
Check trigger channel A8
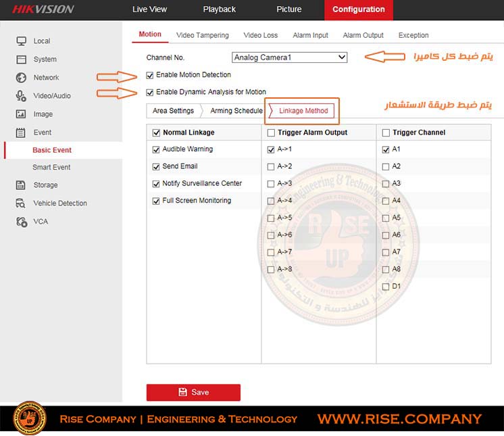tap(386, 270)
